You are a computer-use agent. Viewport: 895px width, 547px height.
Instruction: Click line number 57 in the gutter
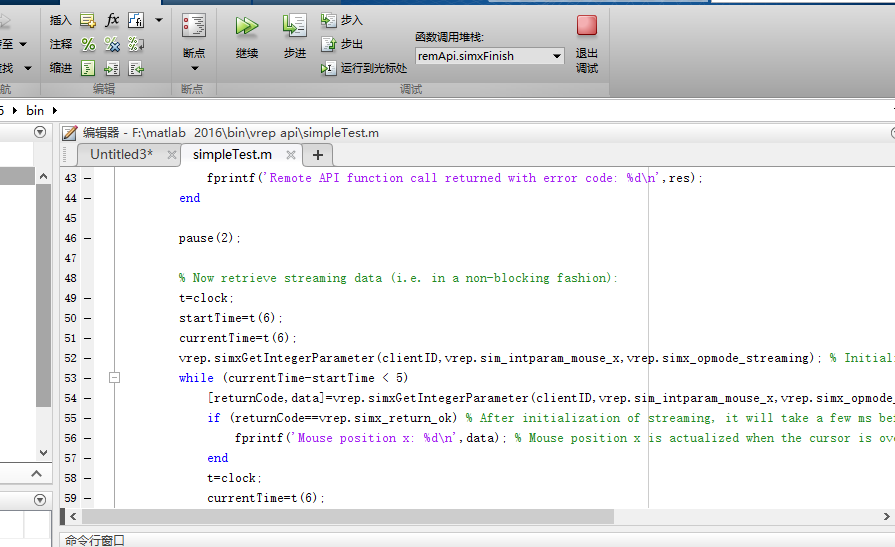[x=70, y=458]
